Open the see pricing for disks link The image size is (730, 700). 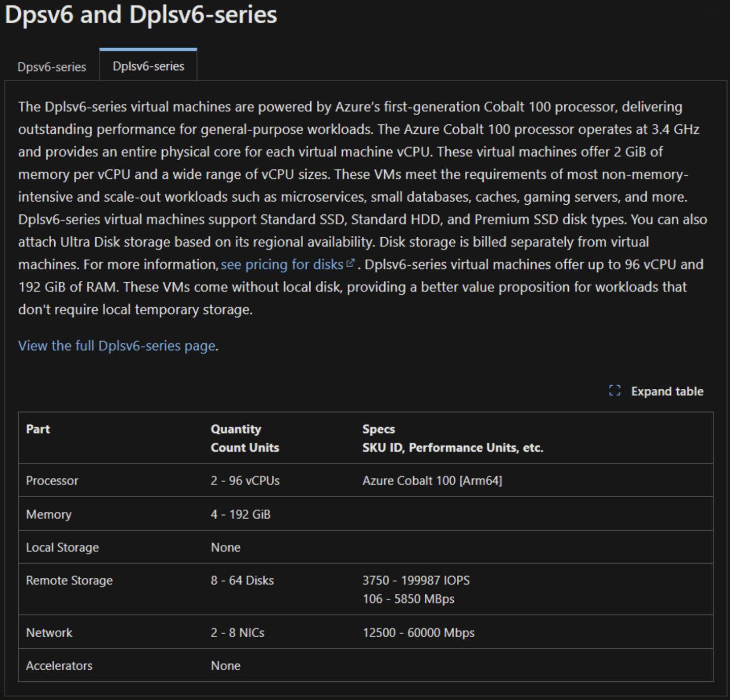pyautogui.click(x=282, y=265)
